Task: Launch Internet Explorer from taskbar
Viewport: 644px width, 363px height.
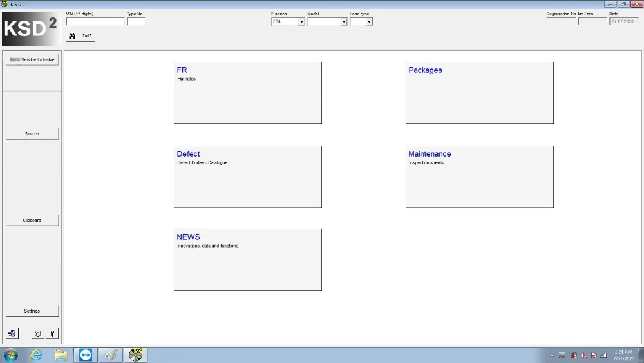Action: coord(36,355)
